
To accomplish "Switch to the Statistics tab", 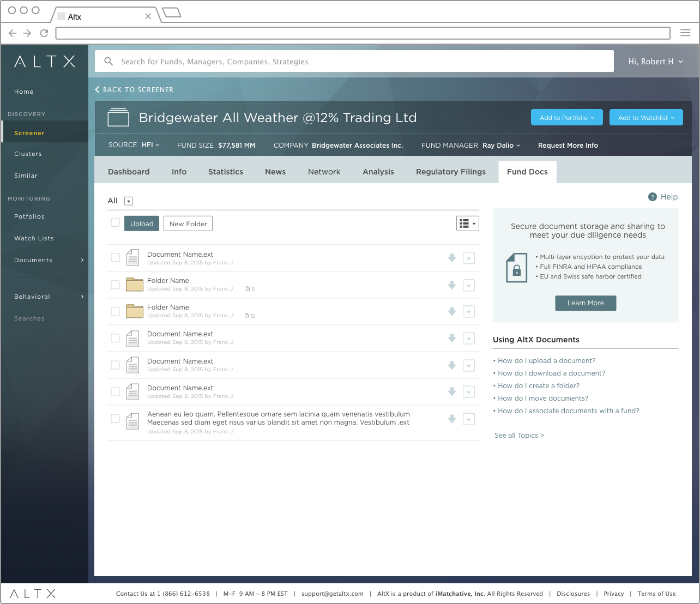I will (226, 172).
